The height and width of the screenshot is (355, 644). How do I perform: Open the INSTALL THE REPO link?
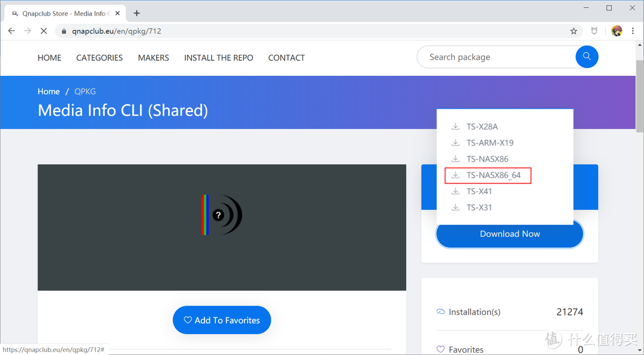click(218, 57)
